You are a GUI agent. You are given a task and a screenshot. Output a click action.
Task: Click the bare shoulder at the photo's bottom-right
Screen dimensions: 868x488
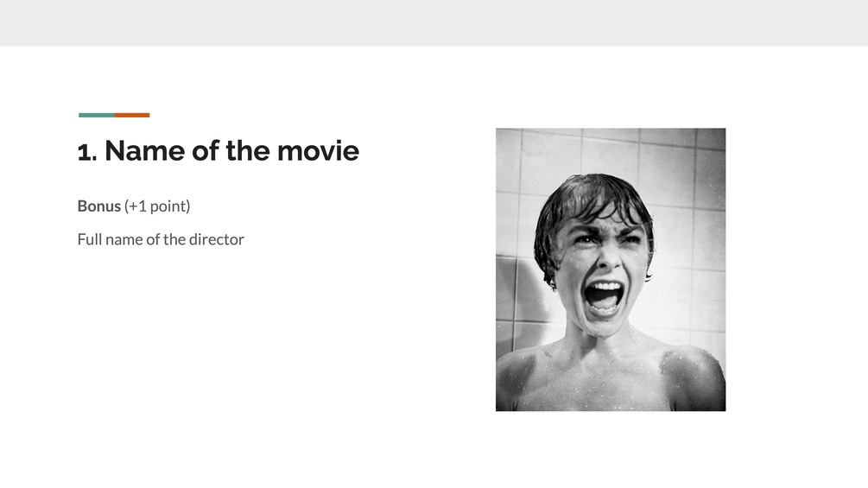coord(695,376)
